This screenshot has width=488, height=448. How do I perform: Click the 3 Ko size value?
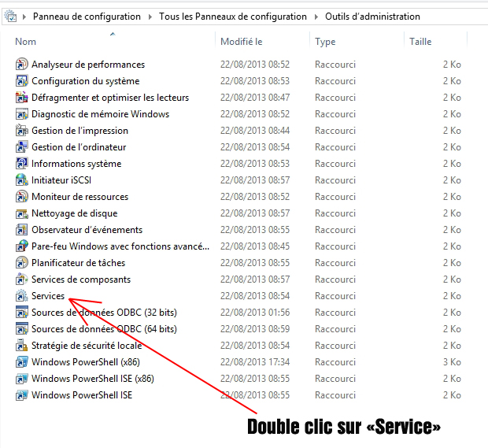(452, 362)
